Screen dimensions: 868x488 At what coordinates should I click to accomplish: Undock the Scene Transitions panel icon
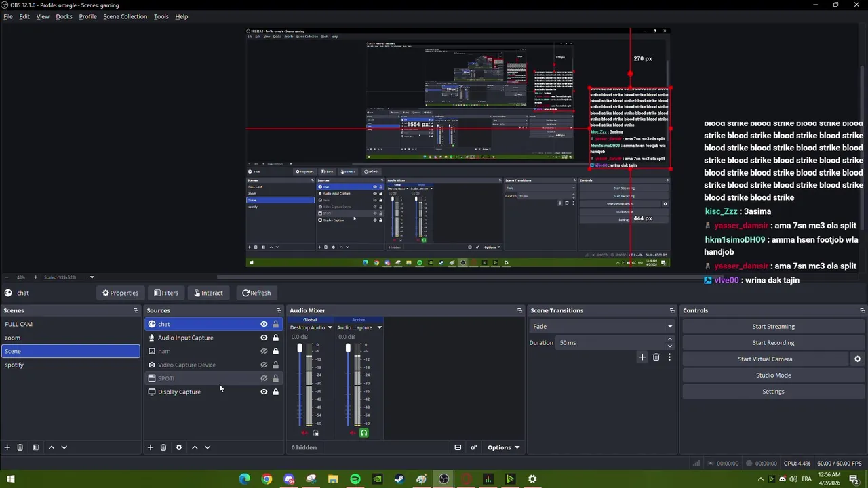point(672,310)
